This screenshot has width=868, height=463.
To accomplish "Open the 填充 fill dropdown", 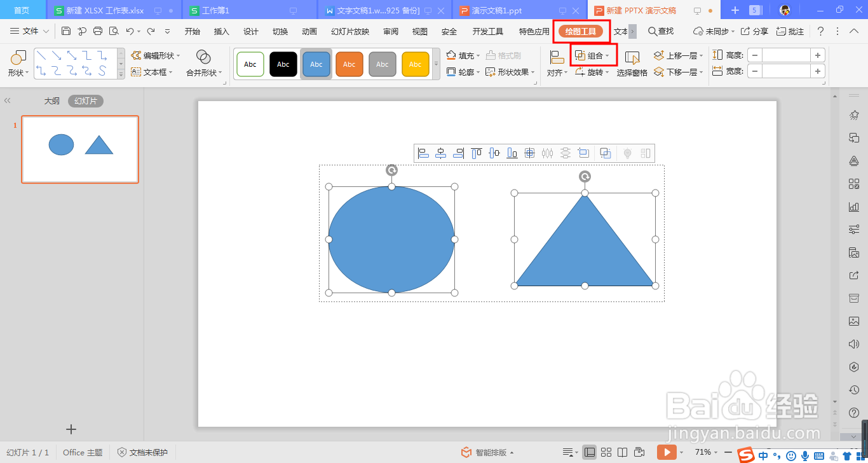I will pyautogui.click(x=463, y=56).
